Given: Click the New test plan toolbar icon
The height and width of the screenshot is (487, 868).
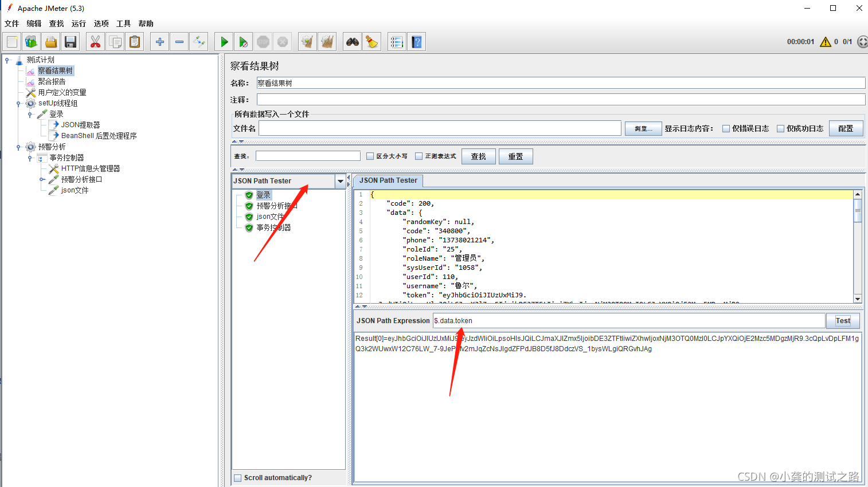Looking at the screenshot, I should (12, 42).
